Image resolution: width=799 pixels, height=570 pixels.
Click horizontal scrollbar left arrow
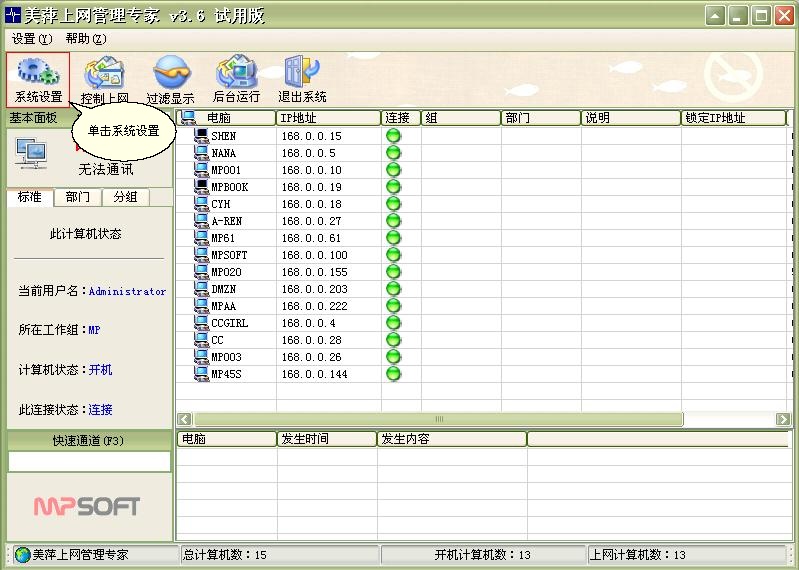tap(184, 419)
